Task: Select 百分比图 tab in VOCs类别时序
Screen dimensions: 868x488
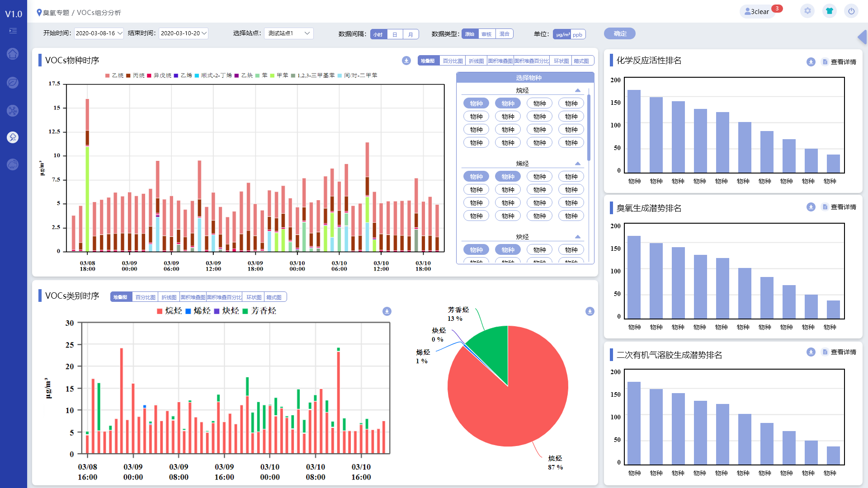Action: pos(145,297)
